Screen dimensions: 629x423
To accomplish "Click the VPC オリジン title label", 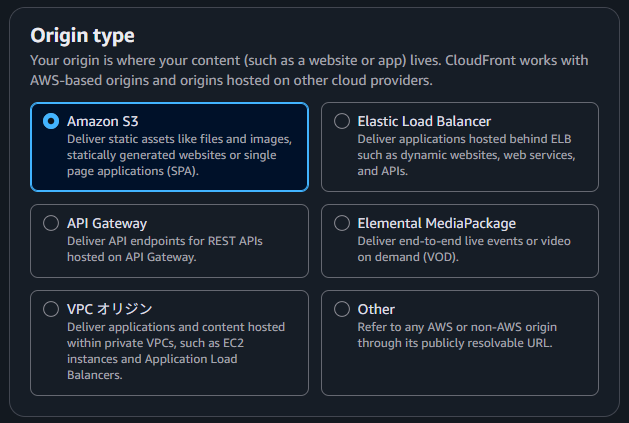I will (x=110, y=309).
